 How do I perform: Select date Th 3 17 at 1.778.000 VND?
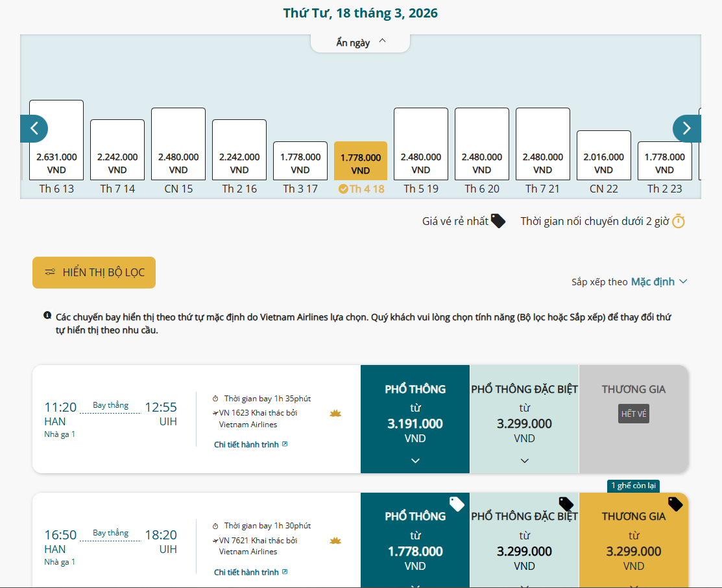click(300, 162)
